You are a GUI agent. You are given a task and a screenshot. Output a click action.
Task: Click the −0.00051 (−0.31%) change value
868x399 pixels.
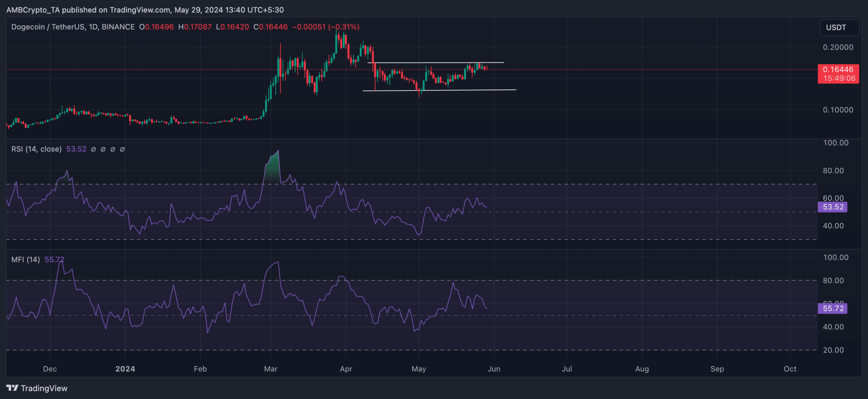(326, 27)
